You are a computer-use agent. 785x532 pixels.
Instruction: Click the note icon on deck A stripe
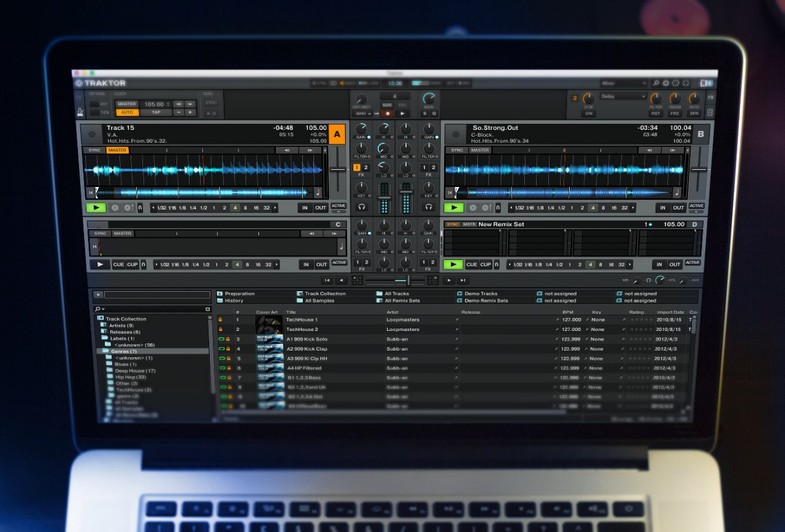pyautogui.click(x=318, y=192)
